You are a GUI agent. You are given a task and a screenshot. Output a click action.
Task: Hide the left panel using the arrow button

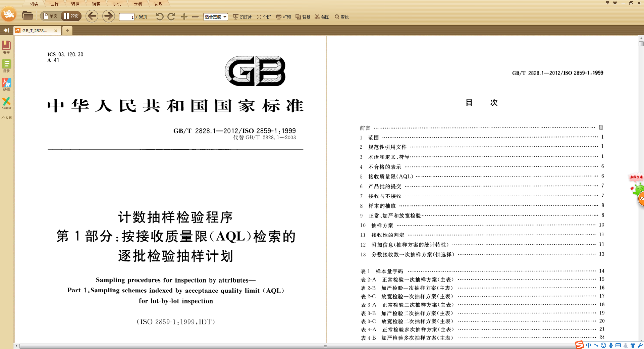click(x=6, y=31)
